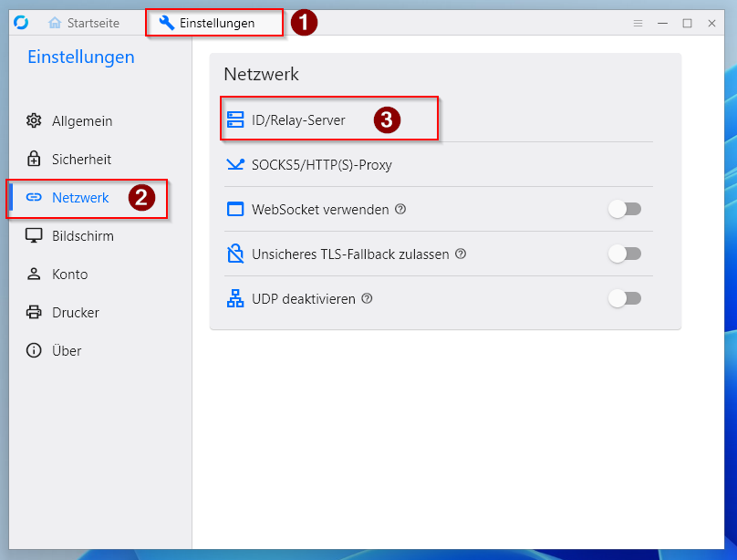This screenshot has height=560, width=737.
Task: Click the Über info icon
Action: pyautogui.click(x=34, y=350)
